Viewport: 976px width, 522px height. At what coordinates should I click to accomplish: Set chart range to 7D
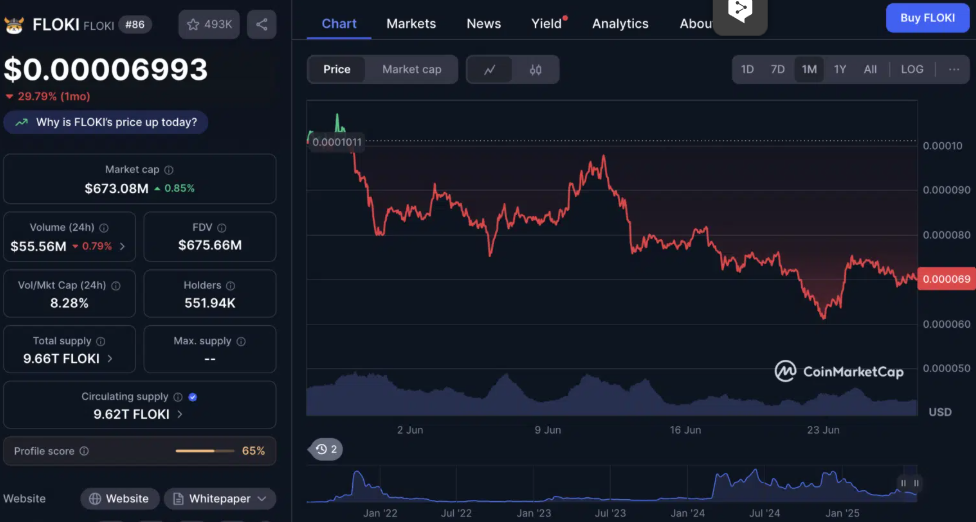(777, 69)
